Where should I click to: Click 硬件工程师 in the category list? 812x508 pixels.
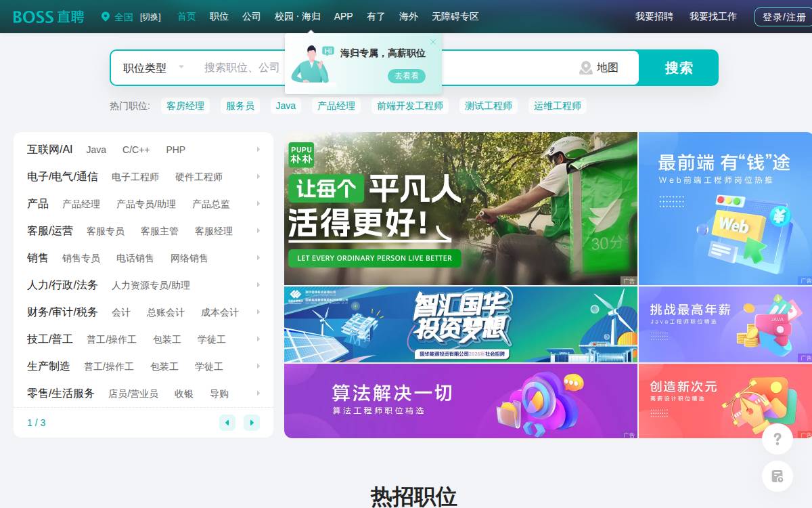pyautogui.click(x=199, y=177)
